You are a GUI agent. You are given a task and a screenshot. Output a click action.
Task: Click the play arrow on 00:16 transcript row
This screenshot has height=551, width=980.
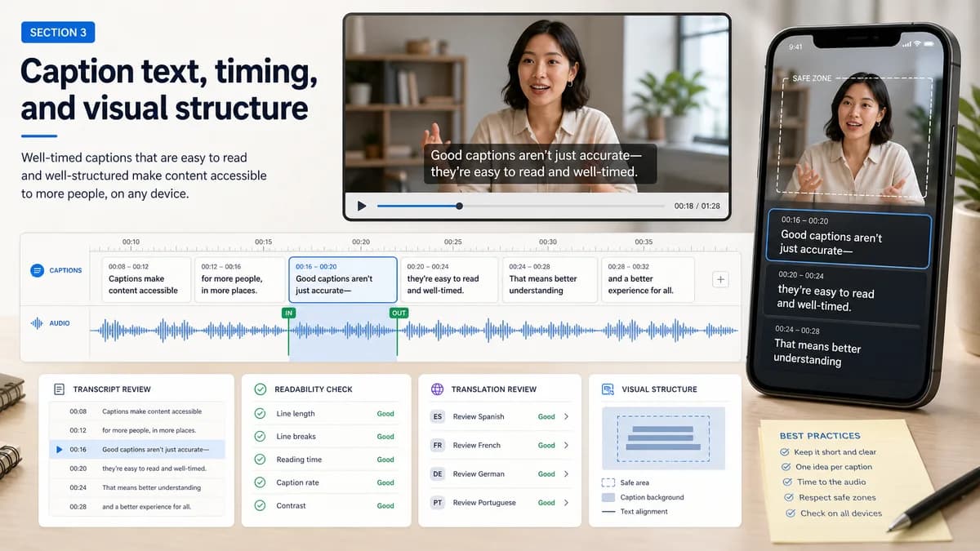(x=59, y=450)
